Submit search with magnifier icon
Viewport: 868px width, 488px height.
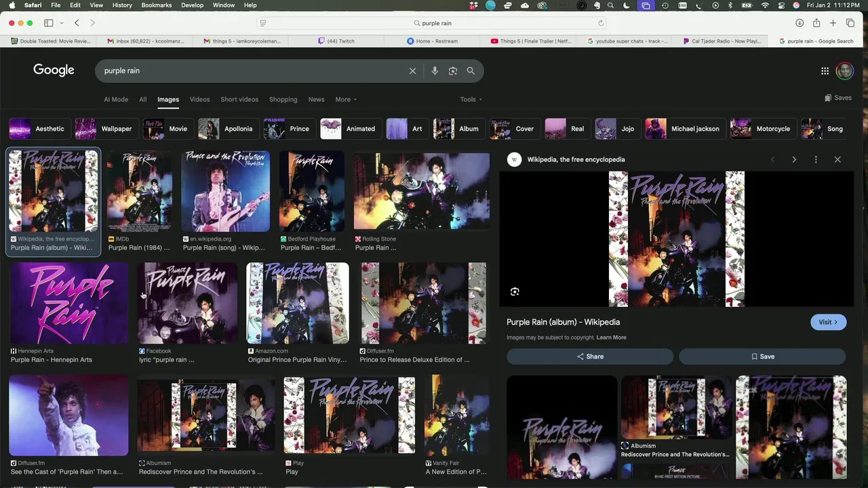pos(471,70)
